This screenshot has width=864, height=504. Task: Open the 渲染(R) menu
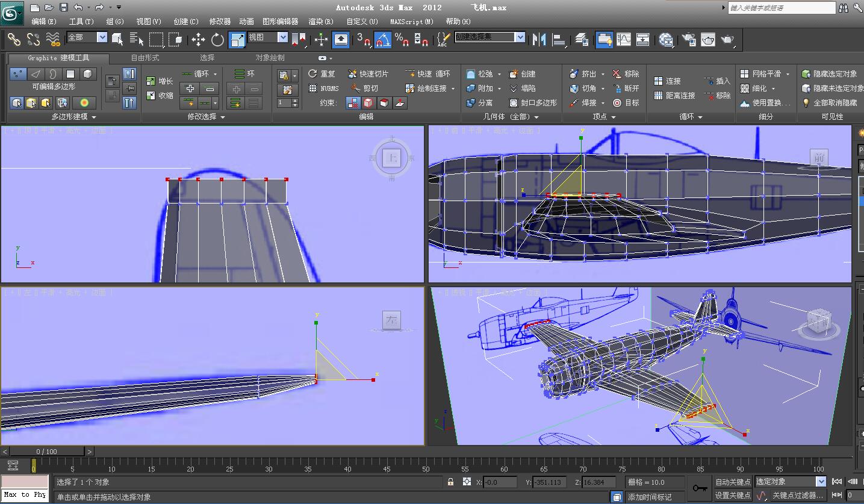point(321,21)
